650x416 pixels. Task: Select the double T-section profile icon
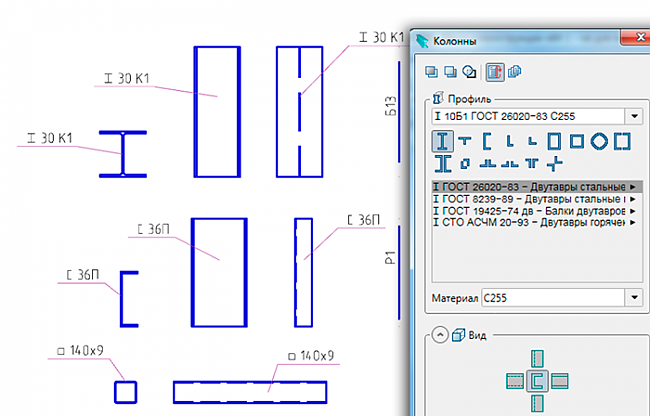pos(532,164)
